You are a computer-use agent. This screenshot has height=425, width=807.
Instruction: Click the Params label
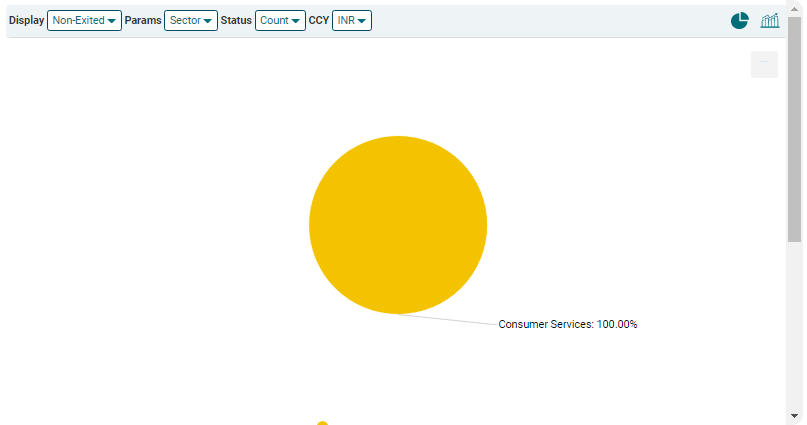coord(143,21)
